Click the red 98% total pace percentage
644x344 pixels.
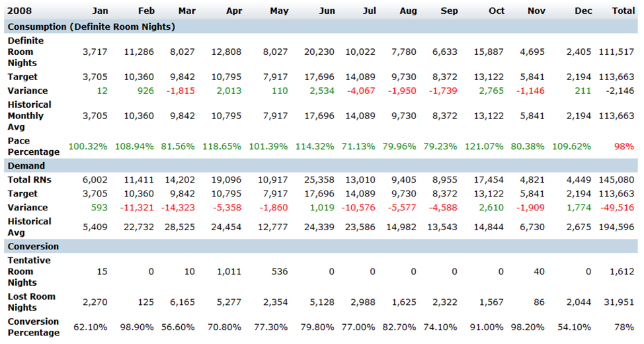point(624,146)
